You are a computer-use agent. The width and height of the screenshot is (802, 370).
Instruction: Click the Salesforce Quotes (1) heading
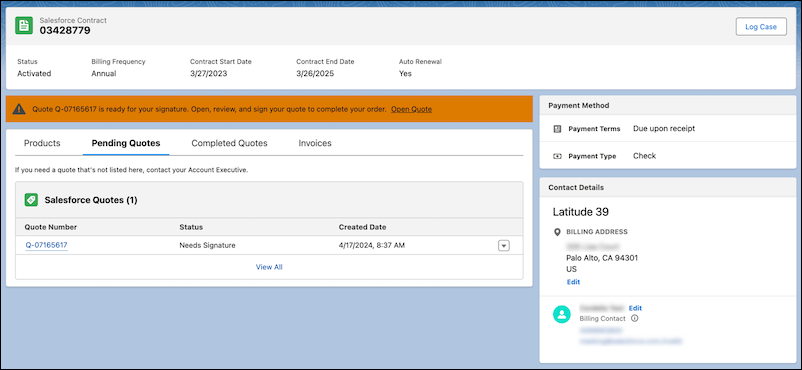tap(91, 200)
